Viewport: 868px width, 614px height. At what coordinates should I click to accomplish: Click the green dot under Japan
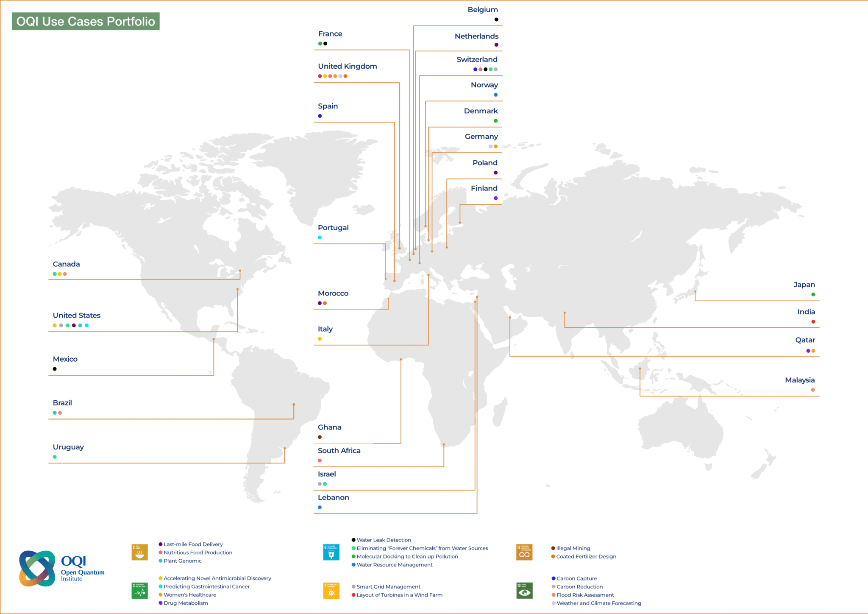(813, 294)
